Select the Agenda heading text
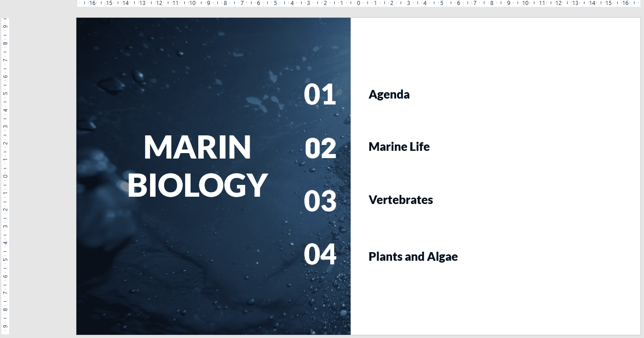This screenshot has height=338, width=644. click(389, 94)
